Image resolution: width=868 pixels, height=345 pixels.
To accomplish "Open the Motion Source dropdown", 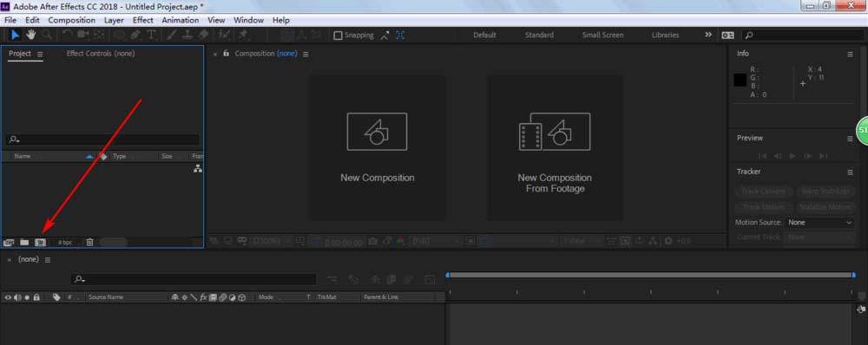I will point(820,222).
